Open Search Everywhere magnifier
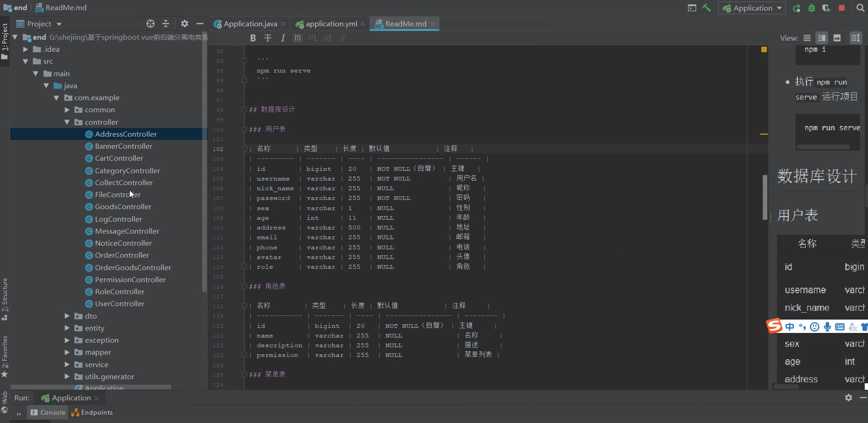 [x=860, y=8]
